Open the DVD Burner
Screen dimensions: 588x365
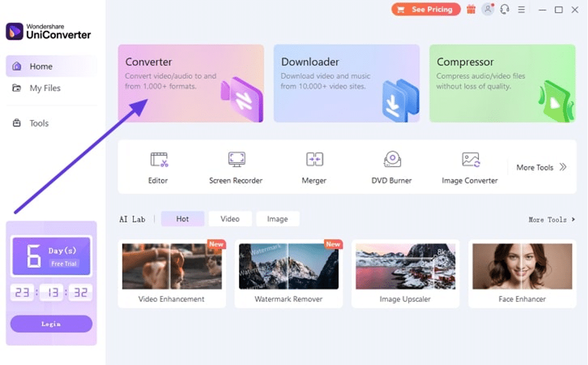pyautogui.click(x=391, y=166)
